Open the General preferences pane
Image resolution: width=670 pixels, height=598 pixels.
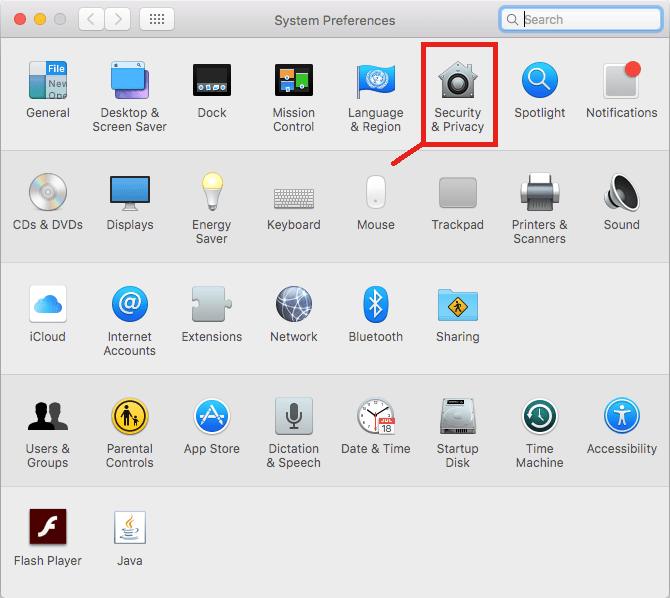[x=48, y=82]
